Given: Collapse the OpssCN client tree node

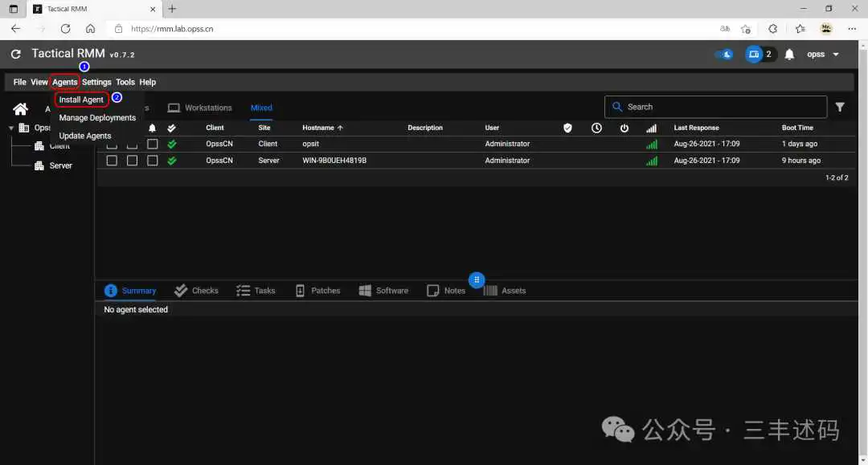Looking at the screenshot, I should (x=11, y=128).
